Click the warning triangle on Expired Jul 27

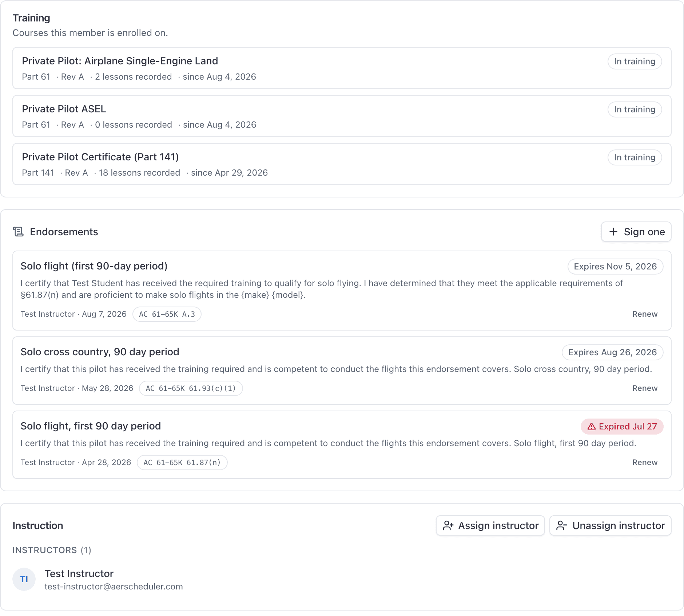tap(592, 427)
